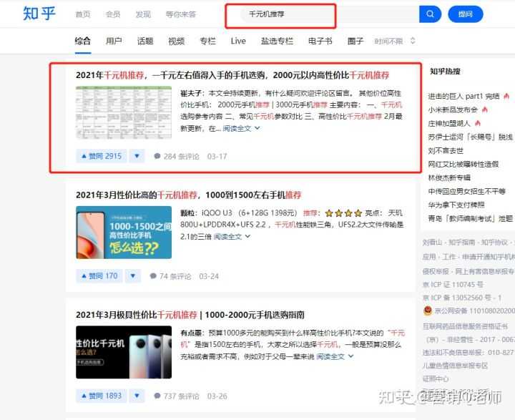Open the 性价比千元机 dark phone thumbnail
The image size is (515, 420).
coord(124,352)
